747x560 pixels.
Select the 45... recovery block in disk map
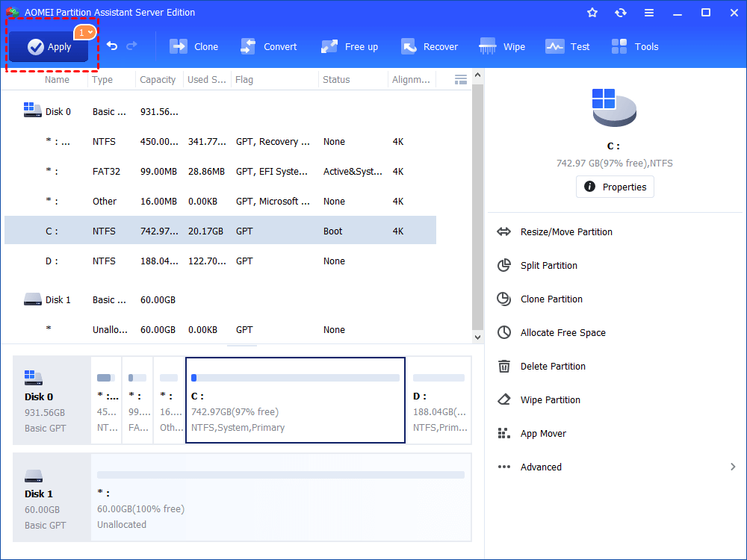click(106, 400)
